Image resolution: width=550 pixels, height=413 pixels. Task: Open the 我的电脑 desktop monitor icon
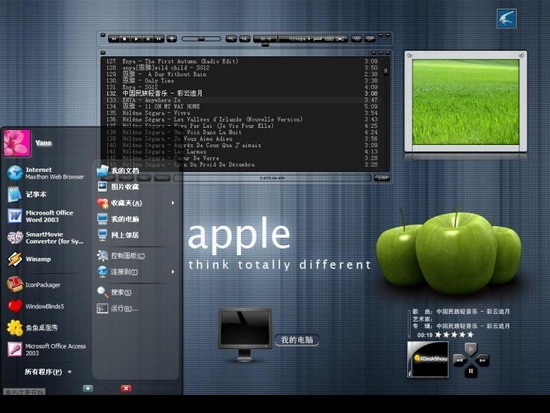[x=245, y=335]
